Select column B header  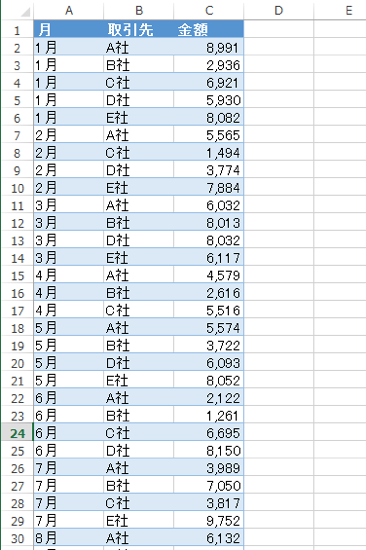(139, 11)
